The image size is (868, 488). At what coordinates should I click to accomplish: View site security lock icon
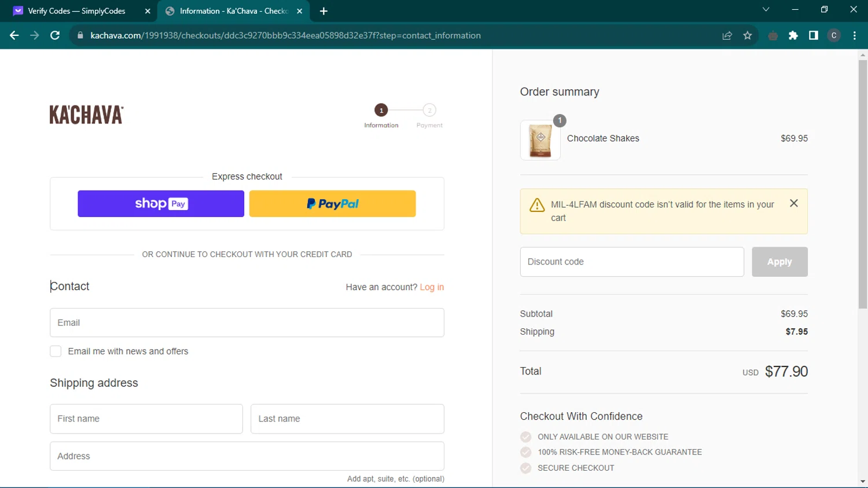tap(80, 35)
